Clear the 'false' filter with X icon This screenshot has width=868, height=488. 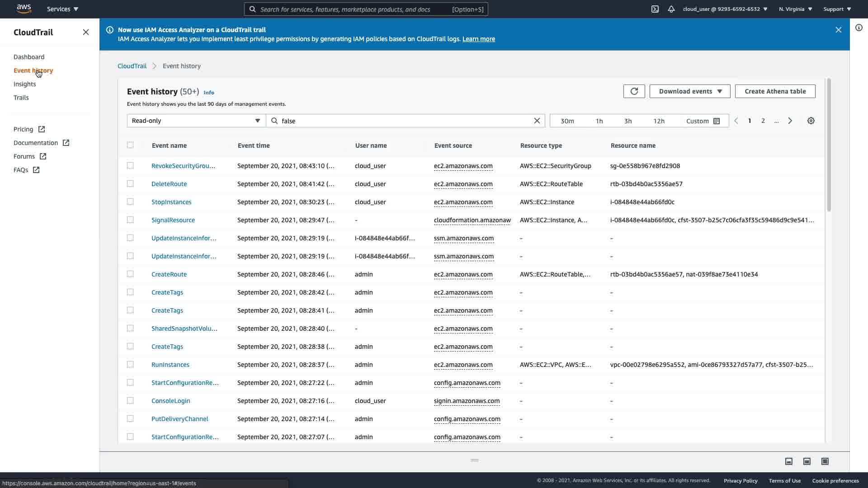tap(537, 121)
